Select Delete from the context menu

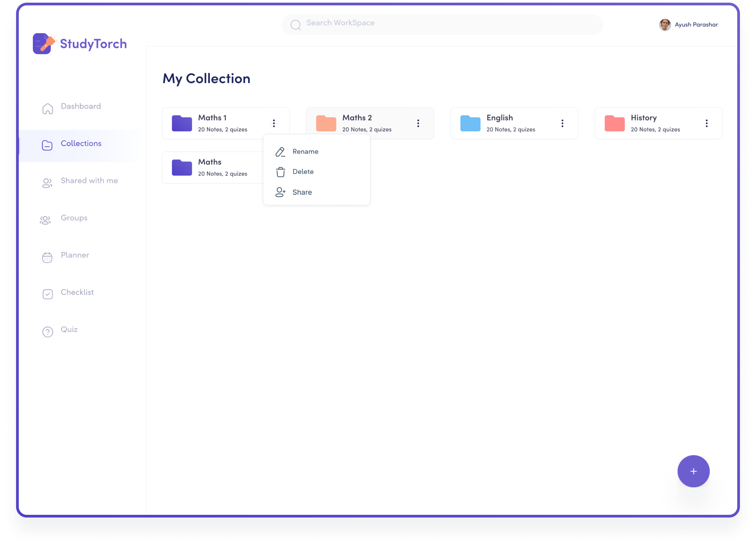point(303,172)
